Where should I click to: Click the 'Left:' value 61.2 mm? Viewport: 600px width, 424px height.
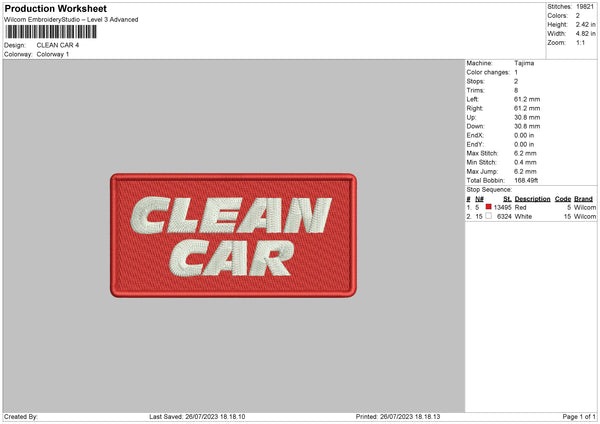(x=527, y=99)
